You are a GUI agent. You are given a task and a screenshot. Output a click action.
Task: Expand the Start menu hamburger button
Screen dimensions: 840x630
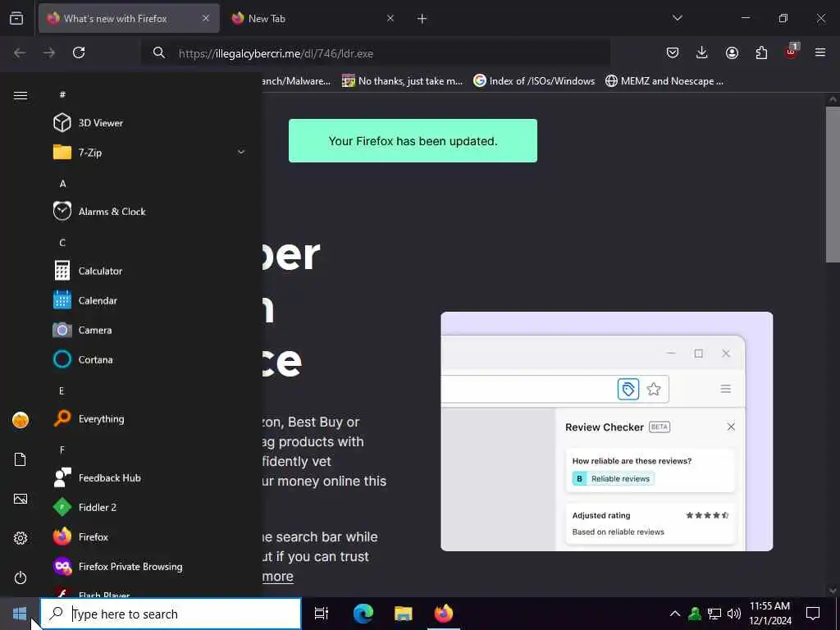pyautogui.click(x=21, y=95)
